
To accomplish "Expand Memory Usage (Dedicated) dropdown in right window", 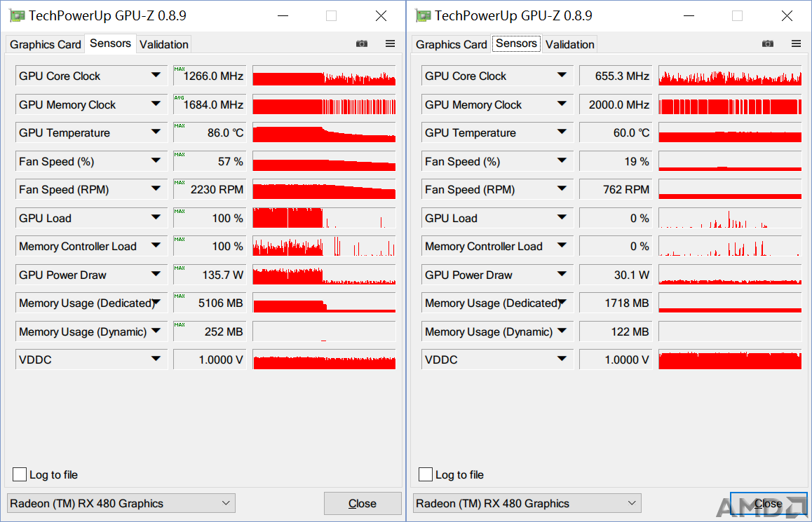I will tap(562, 303).
